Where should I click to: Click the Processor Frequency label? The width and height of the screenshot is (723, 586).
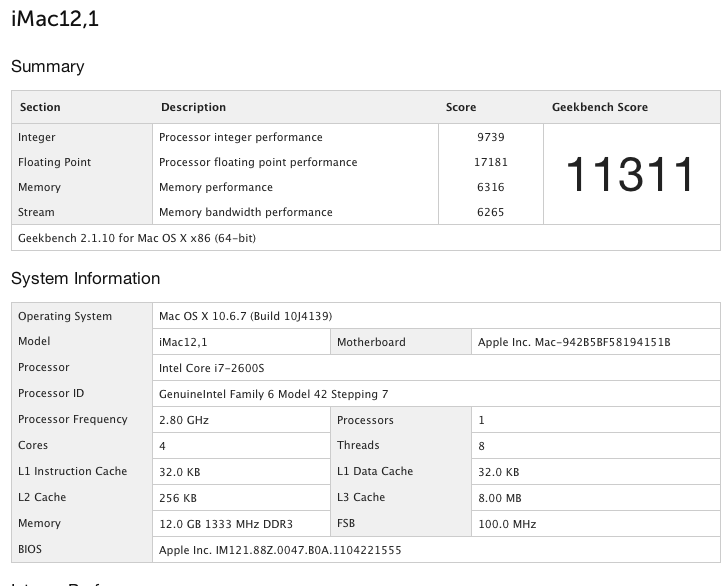pos(72,419)
